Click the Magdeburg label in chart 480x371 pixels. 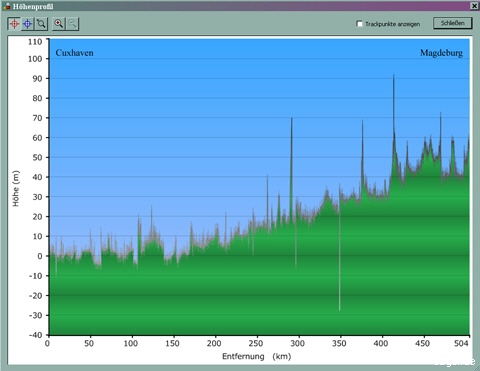pyautogui.click(x=441, y=53)
